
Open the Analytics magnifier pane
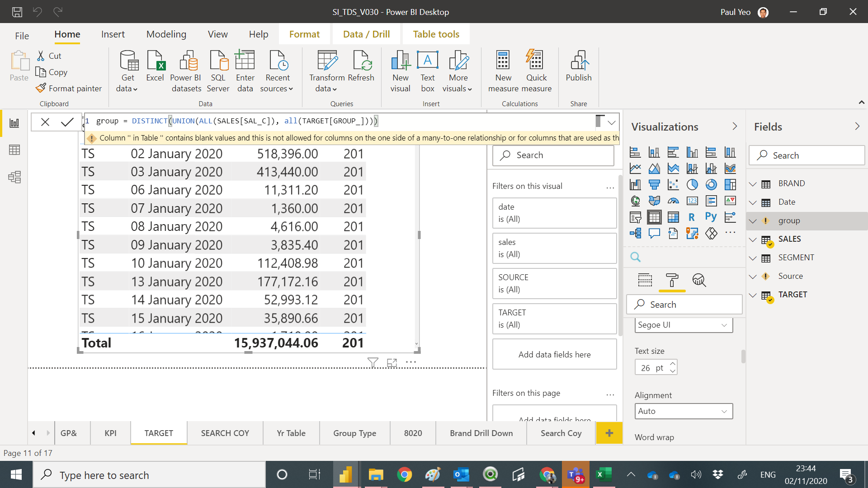699,280
